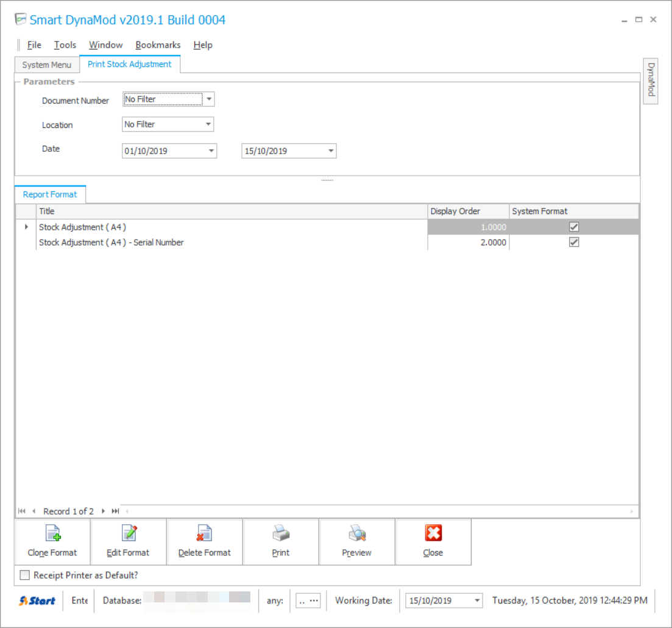
Task: Open the Working Date dropdown
Action: point(477,601)
